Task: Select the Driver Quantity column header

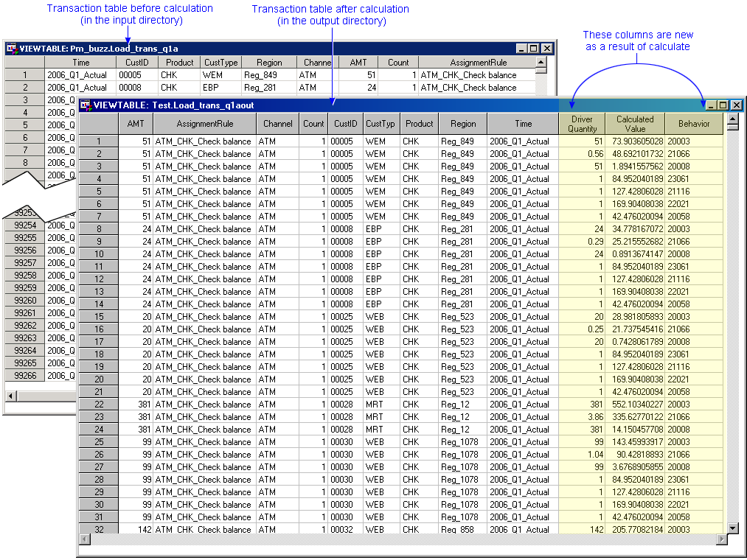Action: [582, 124]
